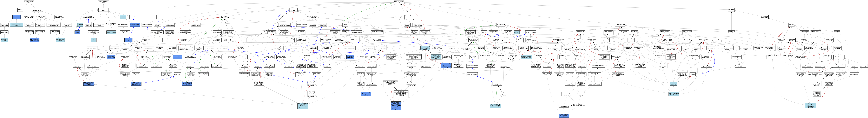Viewport: 868px width, 118px height.
Task: Click 'cytoplasmic side of plasma membrane' blue node
Action: pyautogui.click(x=128, y=40)
